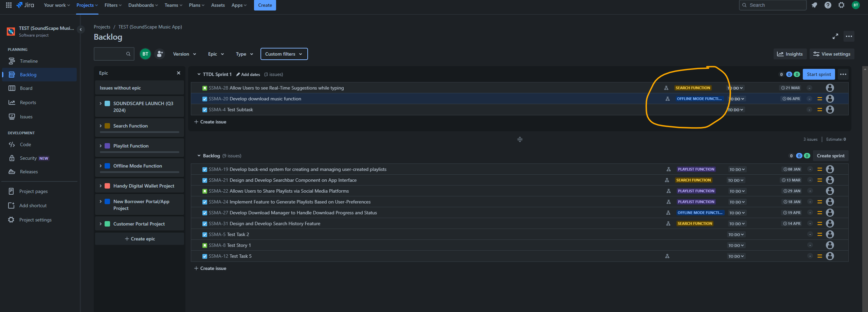The width and height of the screenshot is (868, 312).
Task: Open Releases in the sidebar
Action: tap(39, 172)
